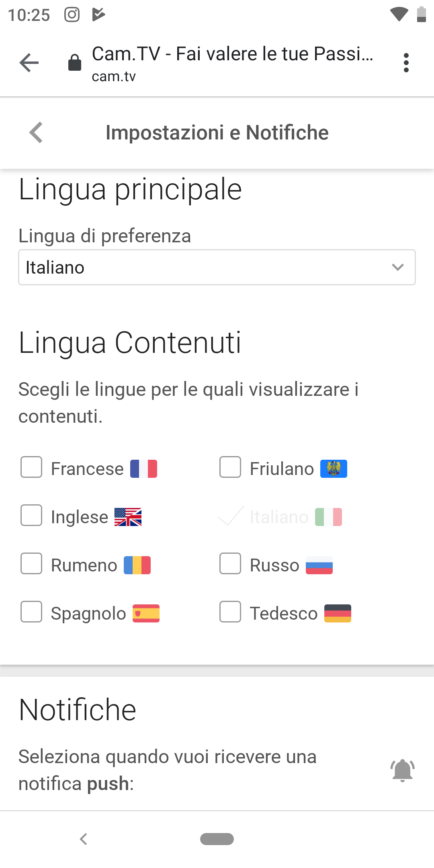Open the Lingua di preferenza dropdown

217,267
